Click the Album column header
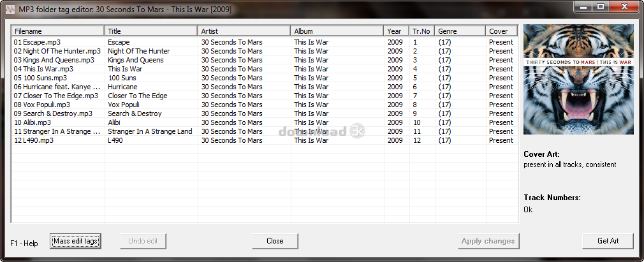644x262 pixels. click(x=337, y=31)
